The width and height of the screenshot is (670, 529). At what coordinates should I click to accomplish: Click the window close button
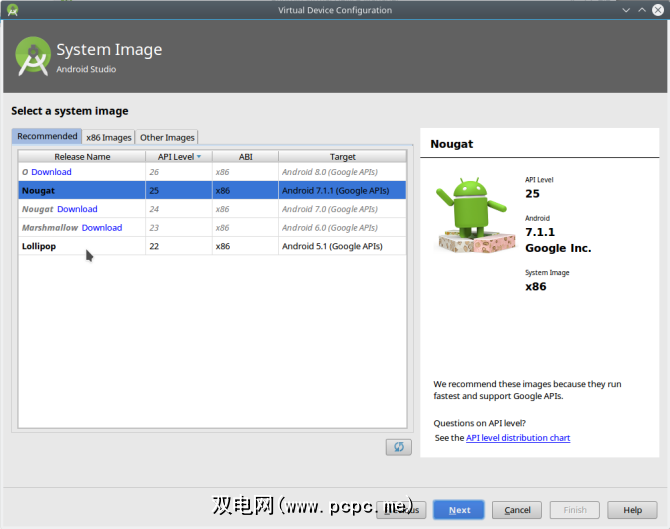pyautogui.click(x=658, y=10)
